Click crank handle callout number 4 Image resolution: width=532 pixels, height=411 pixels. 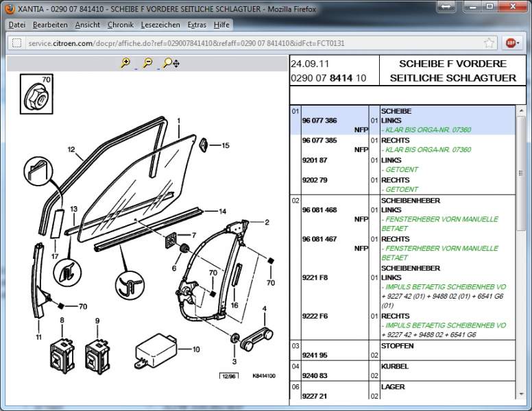[265, 308]
